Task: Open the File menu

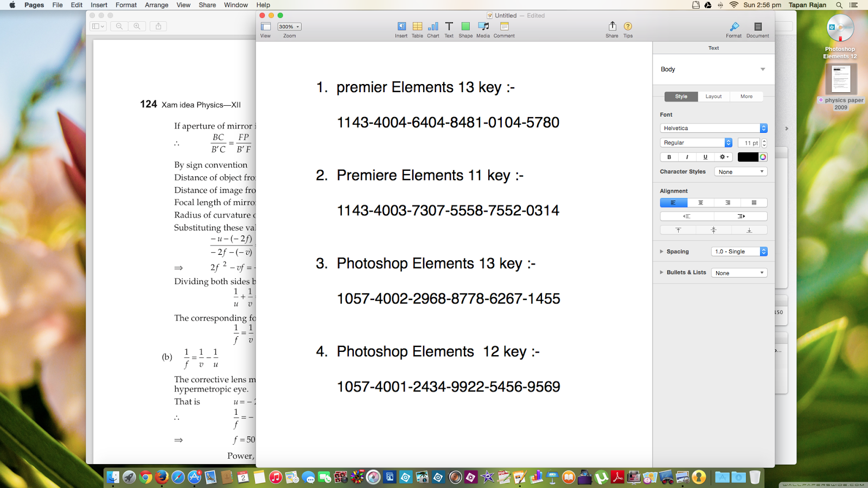Action: coord(58,5)
